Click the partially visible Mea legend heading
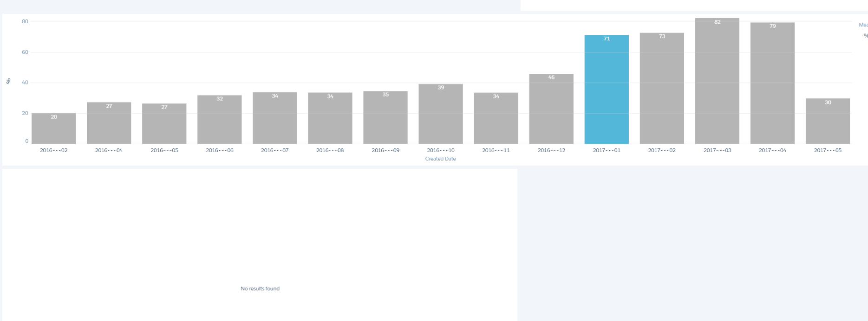 pyautogui.click(x=863, y=25)
